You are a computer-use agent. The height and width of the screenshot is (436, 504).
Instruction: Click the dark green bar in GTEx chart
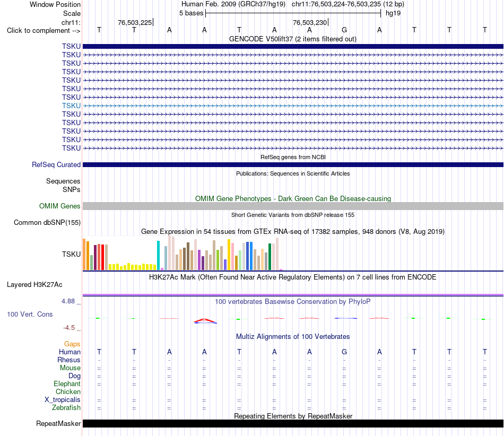[x=270, y=257]
